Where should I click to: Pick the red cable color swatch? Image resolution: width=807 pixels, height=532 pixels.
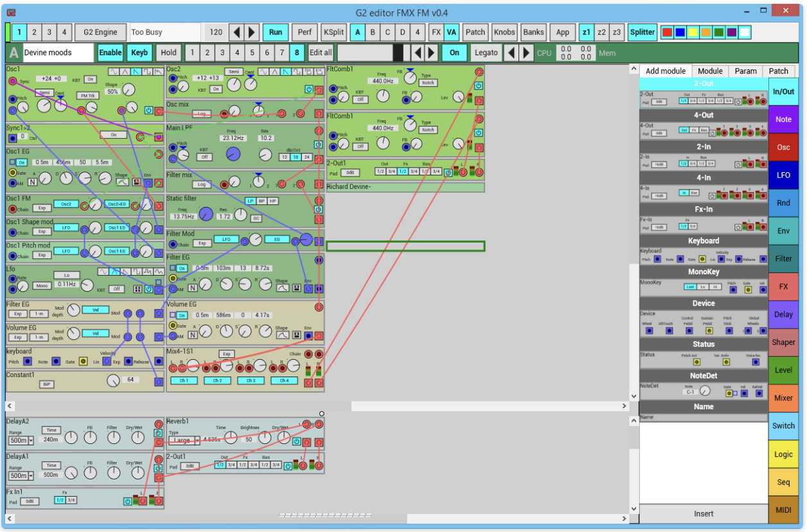coord(668,32)
